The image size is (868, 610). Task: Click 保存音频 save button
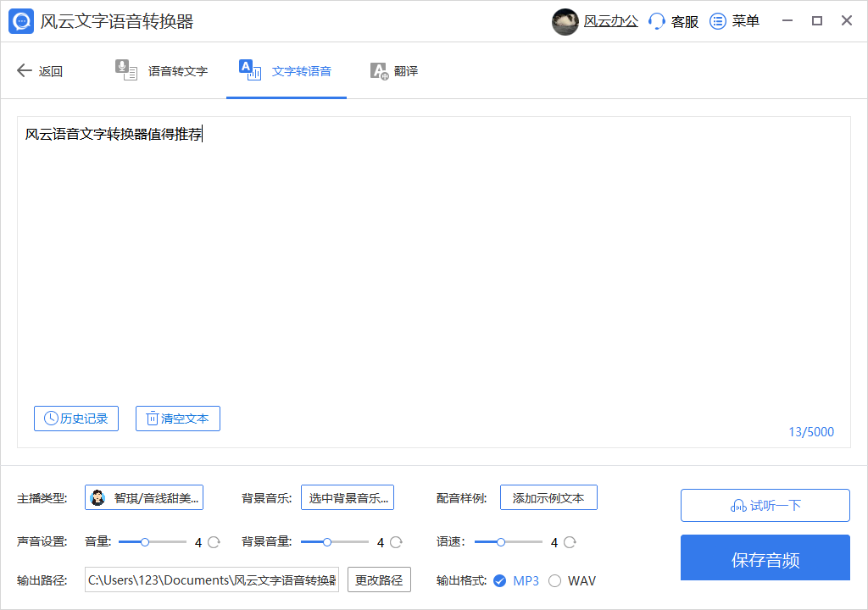[765, 558]
